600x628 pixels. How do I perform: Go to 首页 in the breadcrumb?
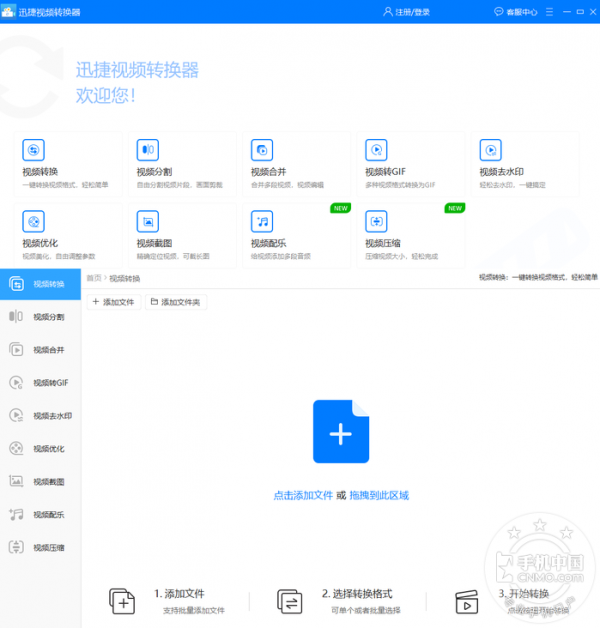(x=94, y=278)
